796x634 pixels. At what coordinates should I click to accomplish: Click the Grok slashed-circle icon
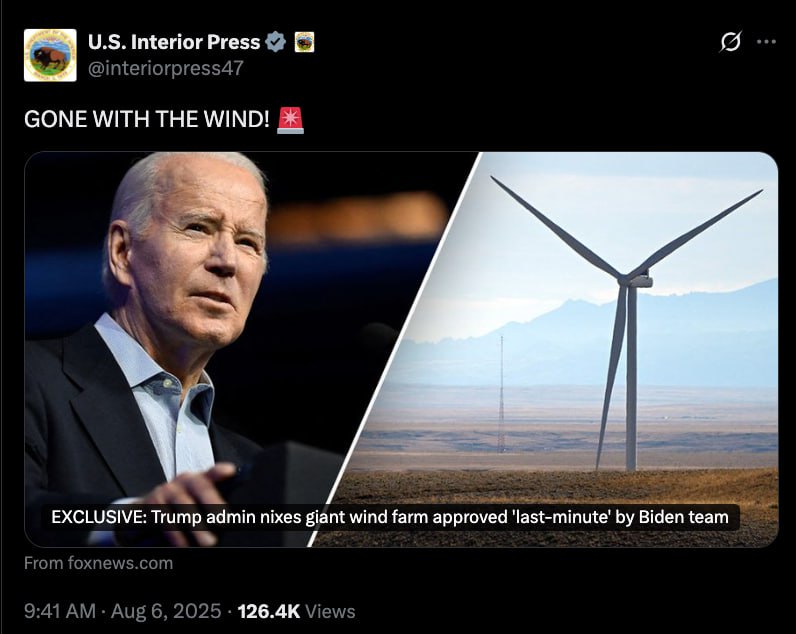coord(731,42)
